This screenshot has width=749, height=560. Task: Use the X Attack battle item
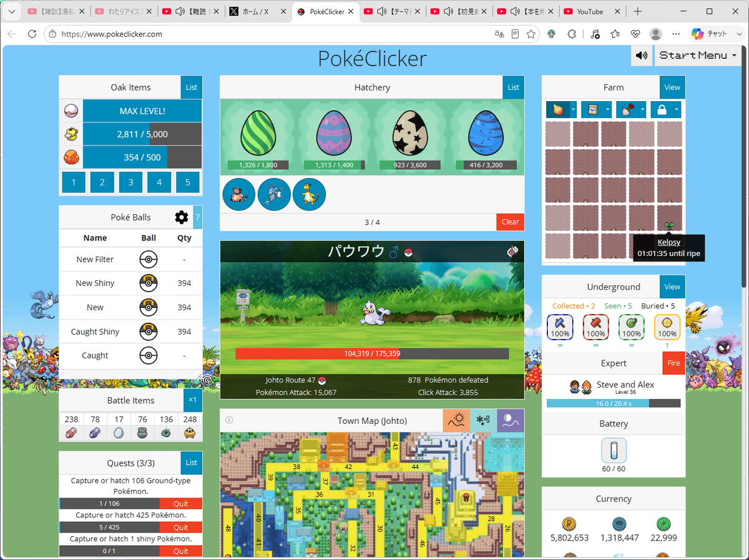tap(71, 433)
